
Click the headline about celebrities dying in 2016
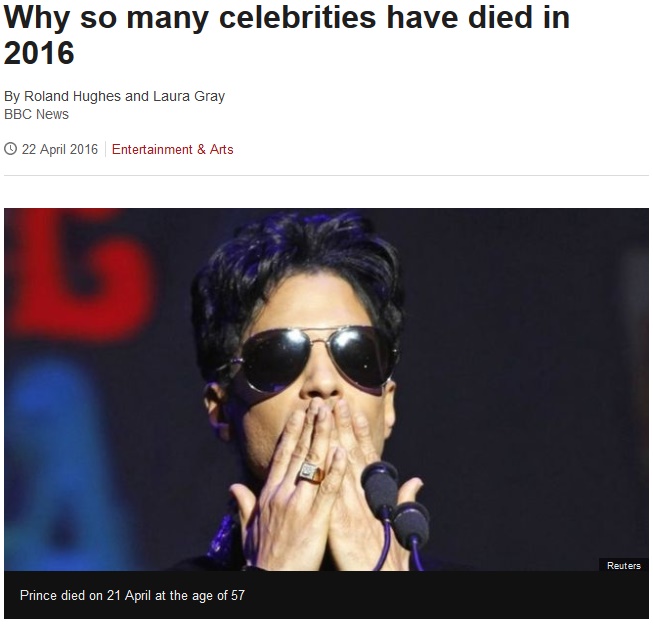(287, 35)
